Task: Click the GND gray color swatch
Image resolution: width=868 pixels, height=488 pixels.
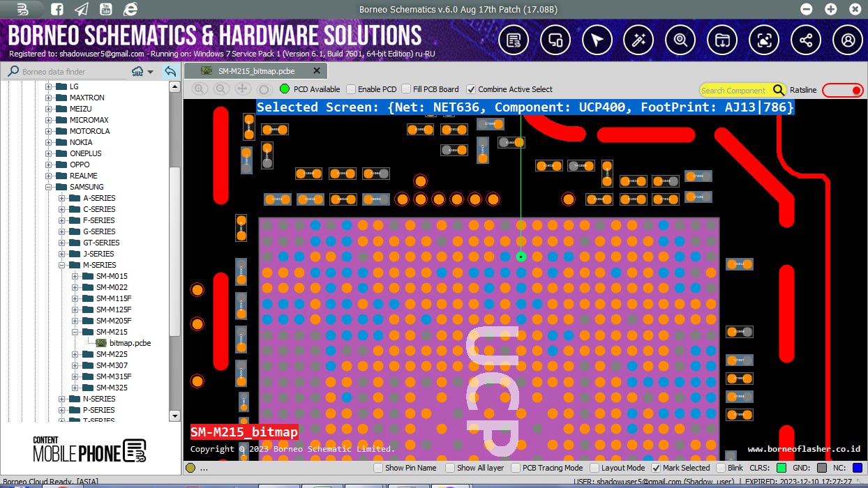Action: (x=822, y=468)
